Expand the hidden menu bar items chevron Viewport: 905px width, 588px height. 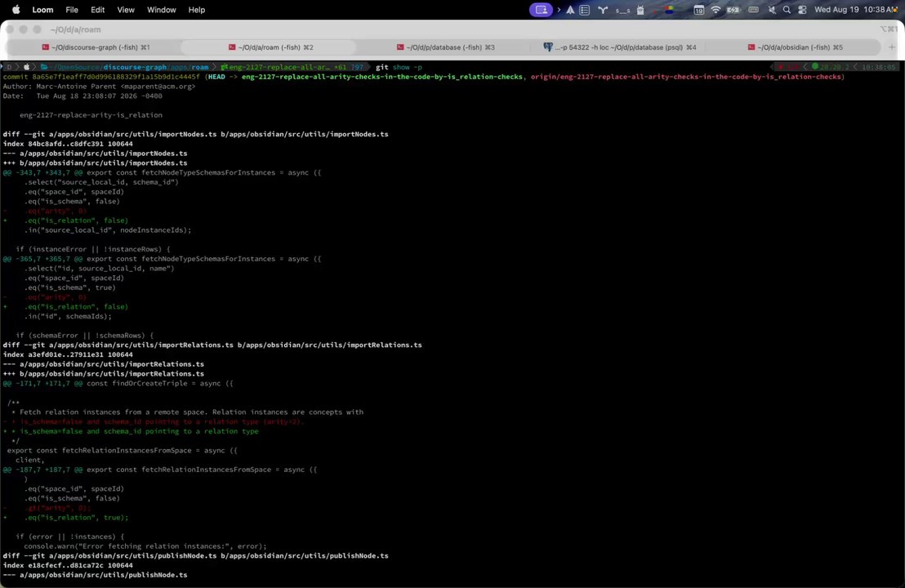pos(559,10)
